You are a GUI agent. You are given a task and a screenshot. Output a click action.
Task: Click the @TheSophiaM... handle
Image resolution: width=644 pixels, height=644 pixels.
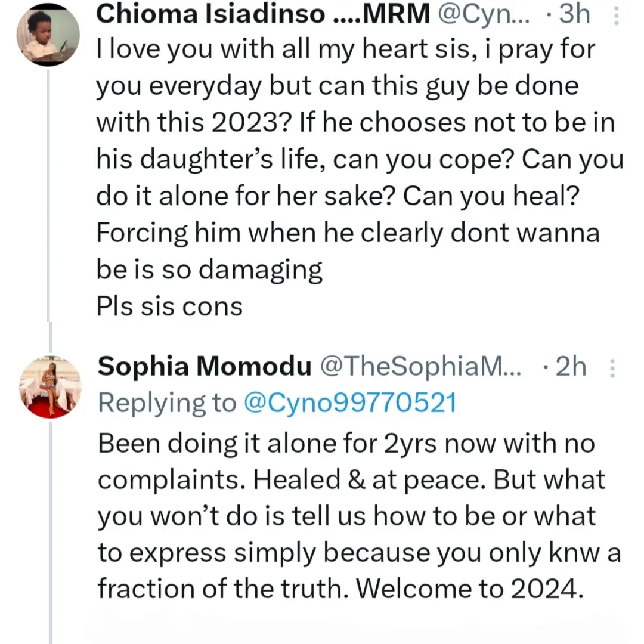421,368
